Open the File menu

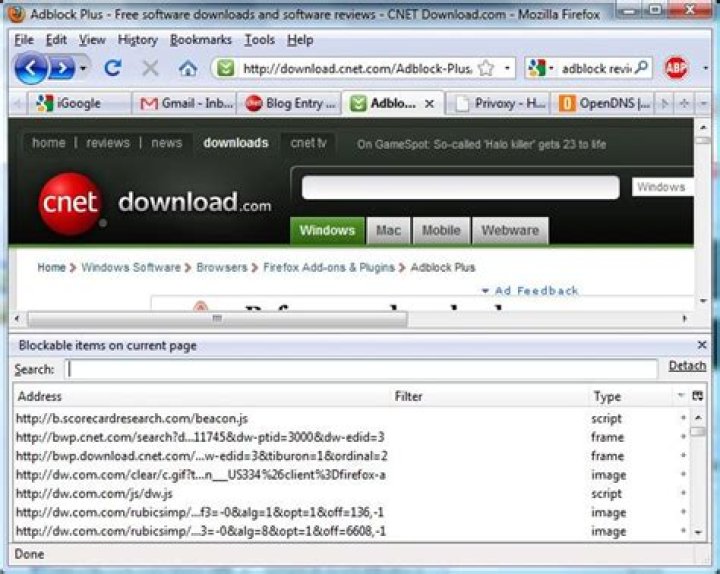click(x=24, y=40)
